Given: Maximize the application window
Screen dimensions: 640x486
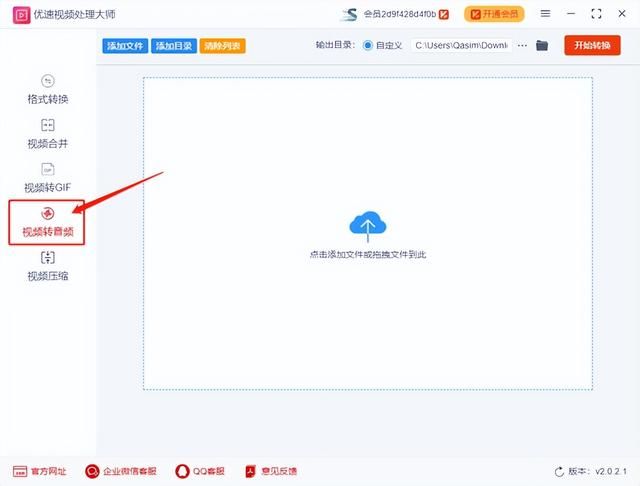Looking at the screenshot, I should (596, 14).
